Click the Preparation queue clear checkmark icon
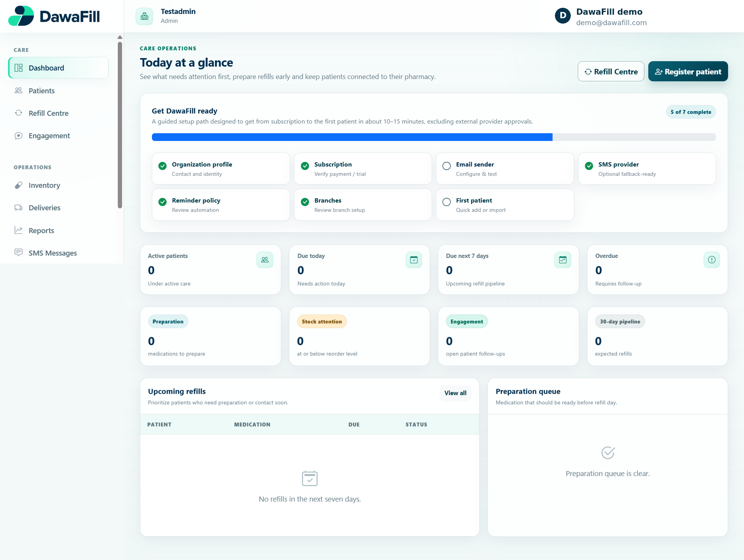Image resolution: width=744 pixels, height=560 pixels. coord(608,452)
